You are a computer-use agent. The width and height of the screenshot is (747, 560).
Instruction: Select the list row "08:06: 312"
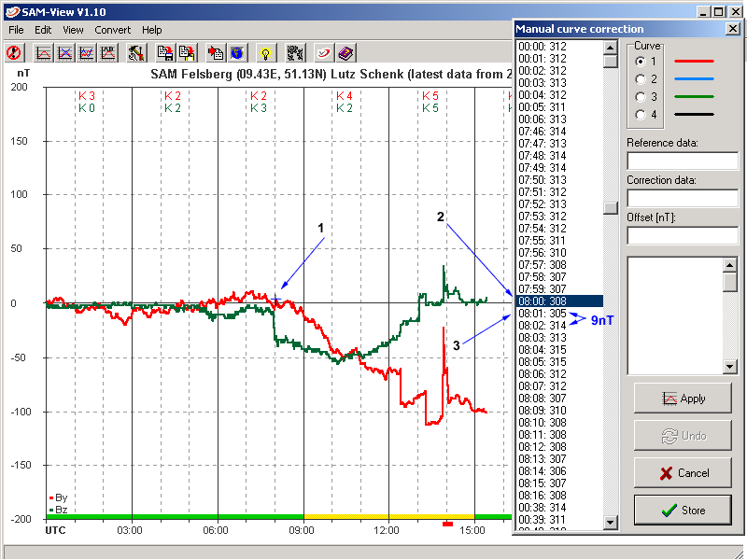point(559,374)
